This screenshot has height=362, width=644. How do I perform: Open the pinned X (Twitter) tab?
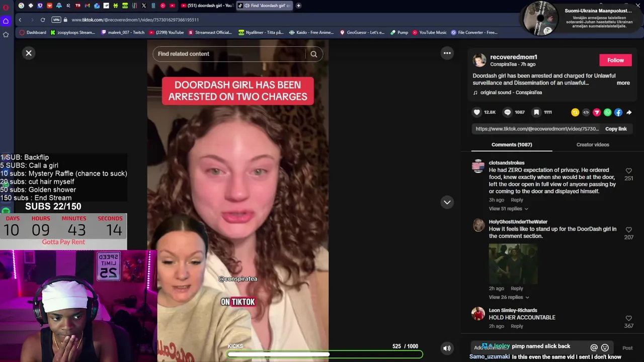143,6
